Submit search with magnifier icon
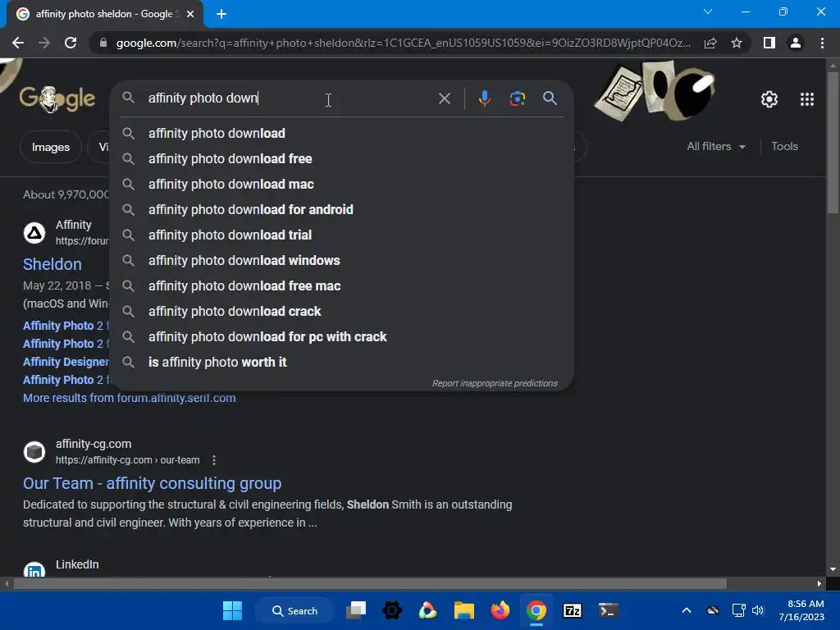 point(550,98)
